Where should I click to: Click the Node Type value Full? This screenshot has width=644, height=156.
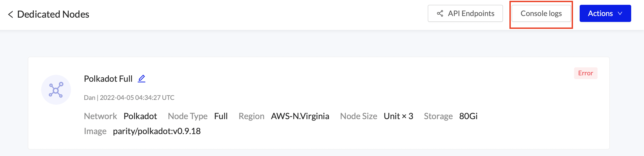point(221,116)
